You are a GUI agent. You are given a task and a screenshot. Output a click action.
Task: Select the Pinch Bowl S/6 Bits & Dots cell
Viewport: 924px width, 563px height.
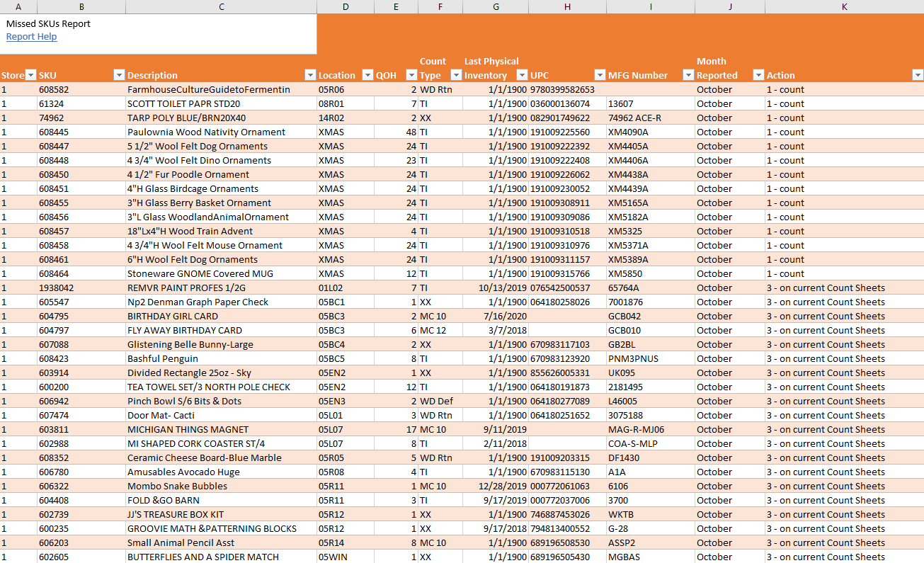pyautogui.click(x=222, y=401)
